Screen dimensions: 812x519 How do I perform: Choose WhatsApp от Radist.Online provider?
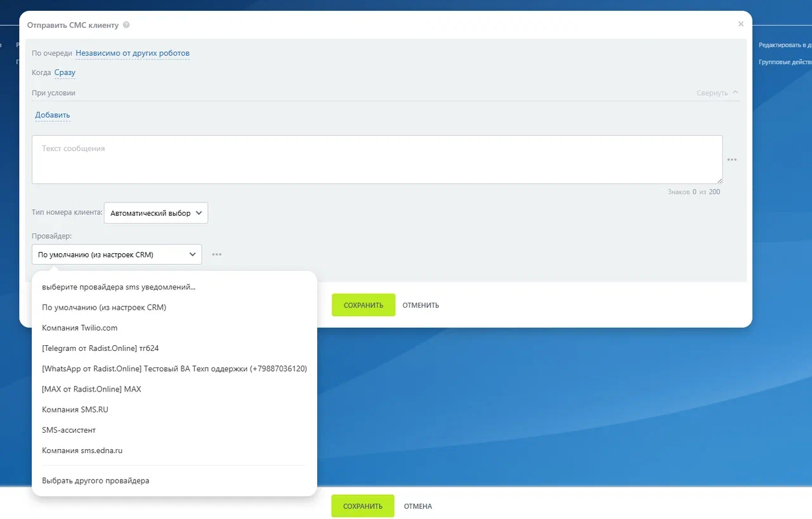[x=174, y=369]
